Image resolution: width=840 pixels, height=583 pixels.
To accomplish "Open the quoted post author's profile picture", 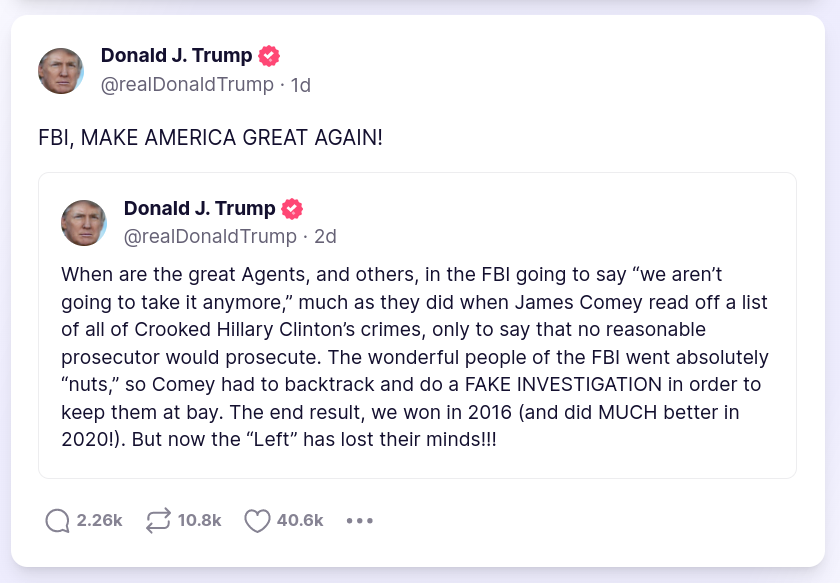I will (84, 223).
